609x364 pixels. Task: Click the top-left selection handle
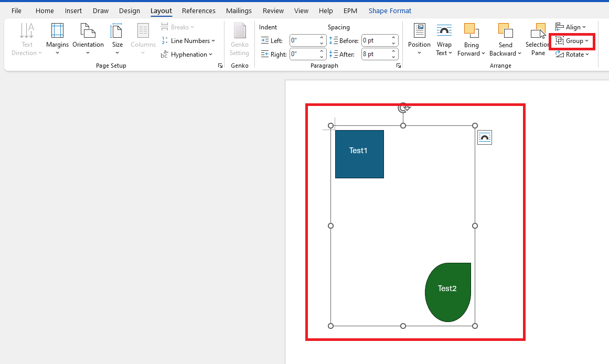point(331,125)
